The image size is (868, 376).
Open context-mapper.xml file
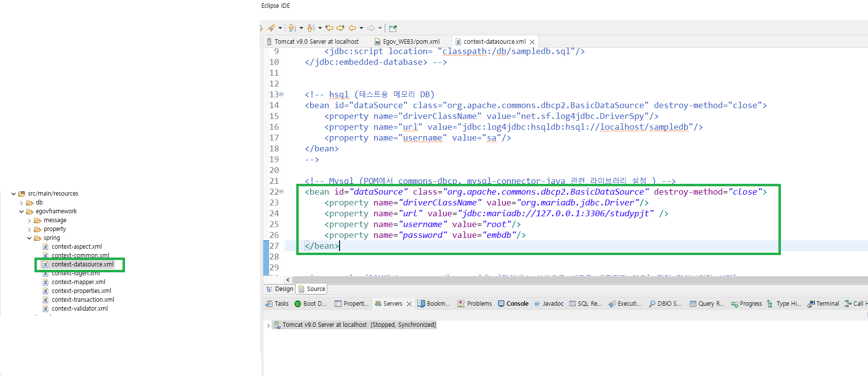pyautogui.click(x=74, y=282)
